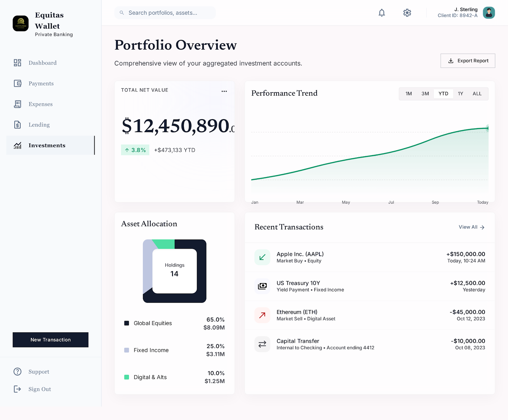Open the notifications bell
508x420 pixels.
[382, 13]
